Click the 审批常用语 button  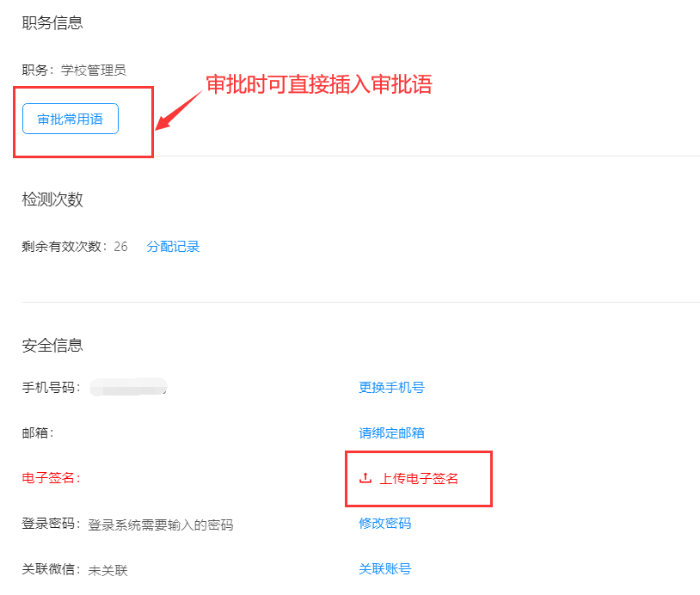(70, 120)
